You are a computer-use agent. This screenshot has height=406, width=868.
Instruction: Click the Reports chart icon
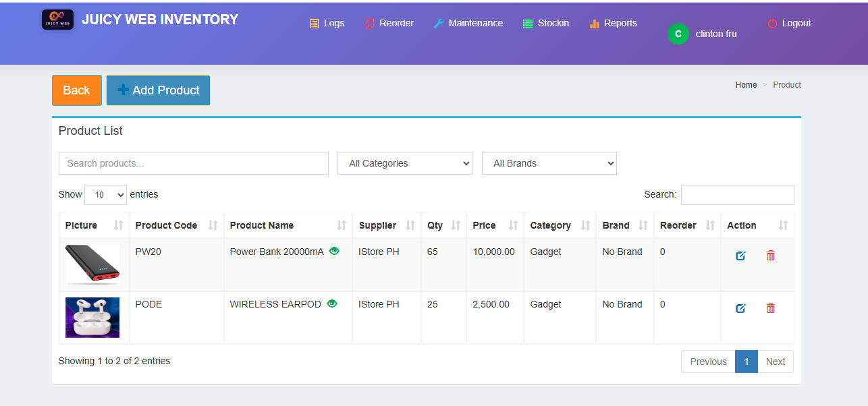(x=595, y=23)
